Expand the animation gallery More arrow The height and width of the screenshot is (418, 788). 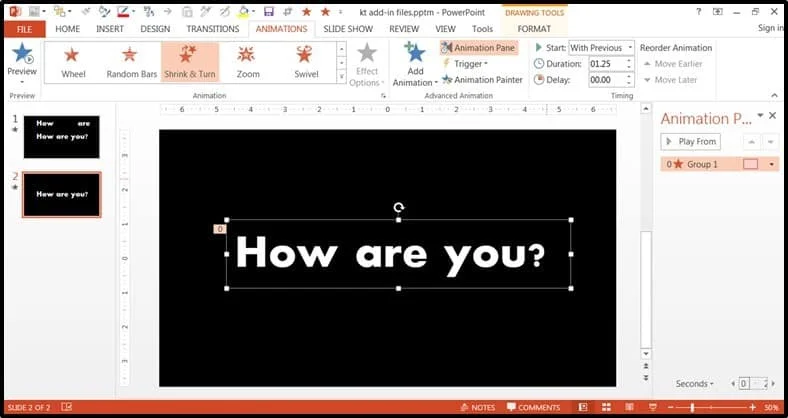(342, 77)
